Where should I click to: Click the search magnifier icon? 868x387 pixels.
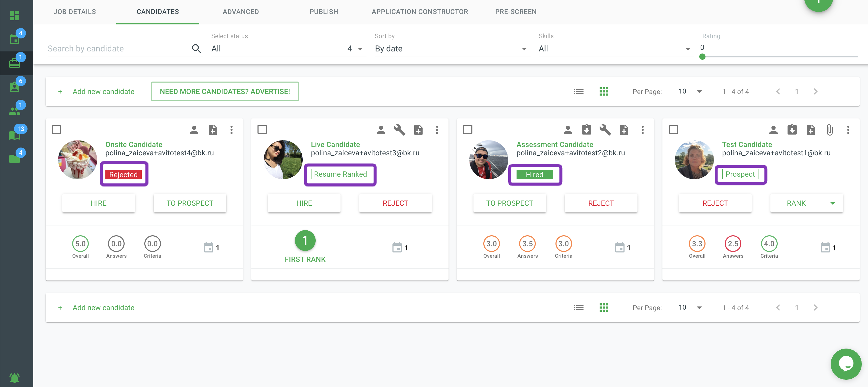point(196,49)
